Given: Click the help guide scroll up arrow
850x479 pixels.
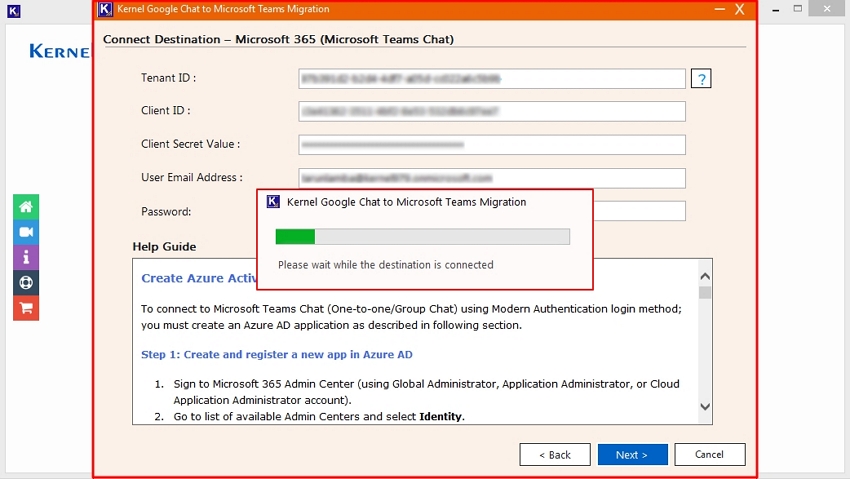Looking at the screenshot, I should 705,276.
